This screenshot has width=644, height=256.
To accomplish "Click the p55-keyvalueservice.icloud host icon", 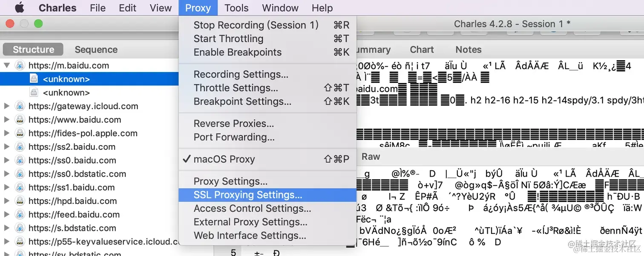I will click(20, 242).
